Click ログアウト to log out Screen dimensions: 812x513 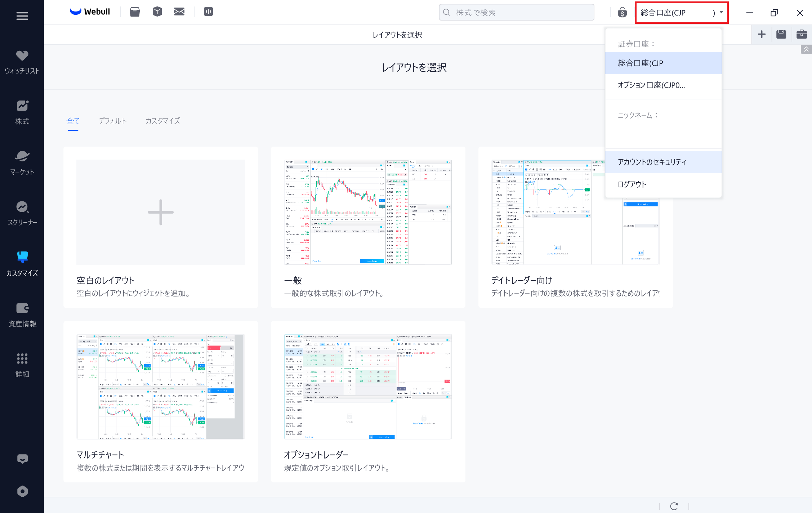tap(632, 184)
